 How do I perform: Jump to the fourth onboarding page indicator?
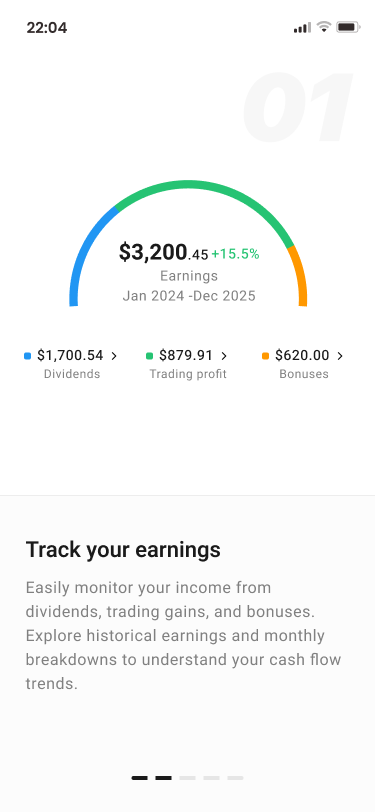(211, 778)
